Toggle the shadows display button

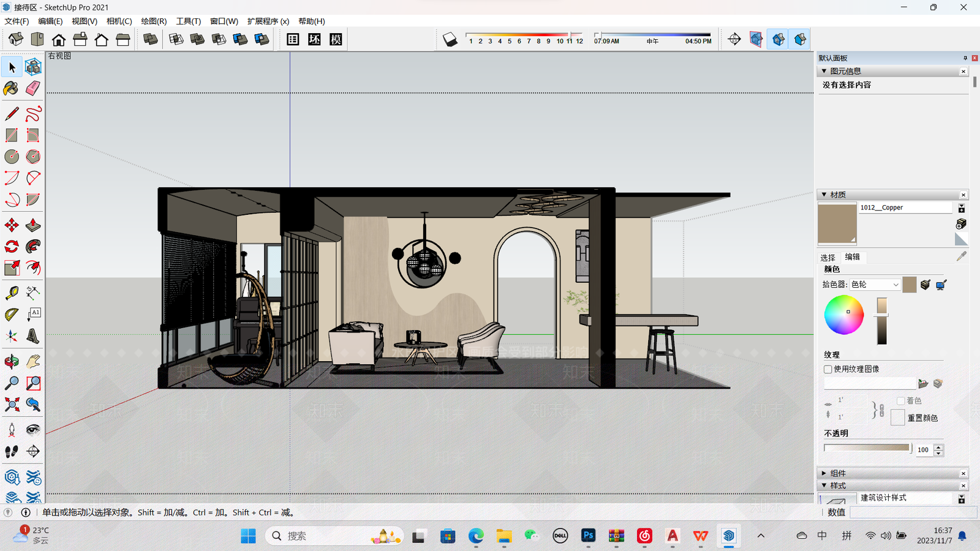coord(450,39)
